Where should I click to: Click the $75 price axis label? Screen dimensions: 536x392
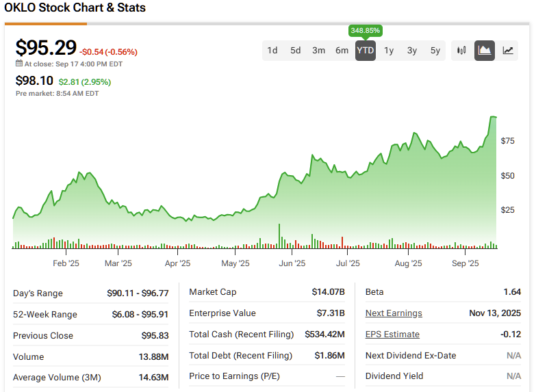pyautogui.click(x=507, y=141)
